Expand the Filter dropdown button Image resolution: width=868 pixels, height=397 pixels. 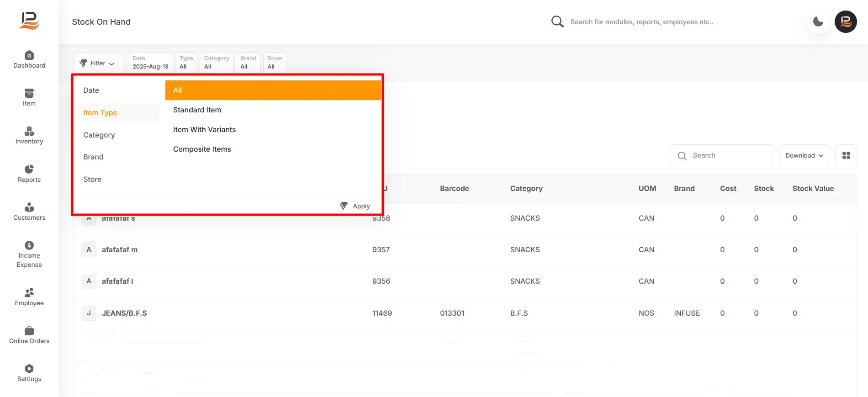coord(98,63)
